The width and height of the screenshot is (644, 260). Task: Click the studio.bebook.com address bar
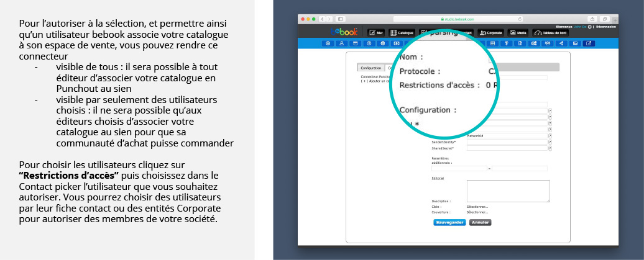[x=458, y=19]
